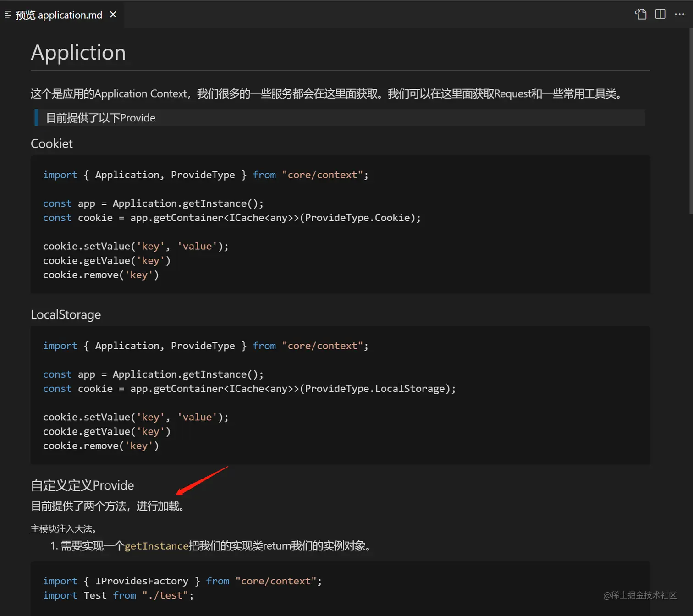Click the 自定义定义Provide heading

pyautogui.click(x=82, y=485)
